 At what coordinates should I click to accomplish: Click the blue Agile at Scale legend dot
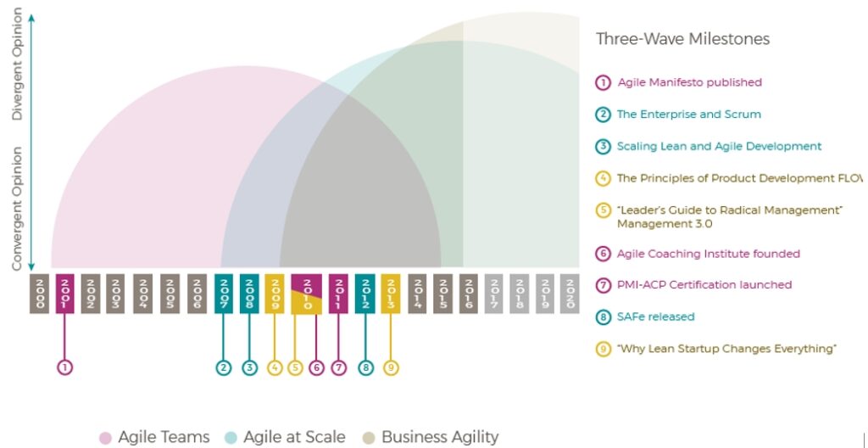click(231, 438)
